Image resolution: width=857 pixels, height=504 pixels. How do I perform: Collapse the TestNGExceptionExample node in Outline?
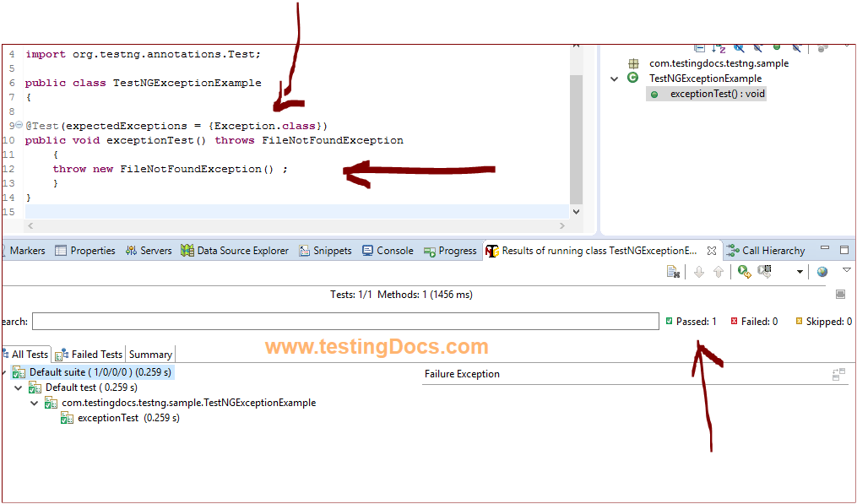click(614, 78)
